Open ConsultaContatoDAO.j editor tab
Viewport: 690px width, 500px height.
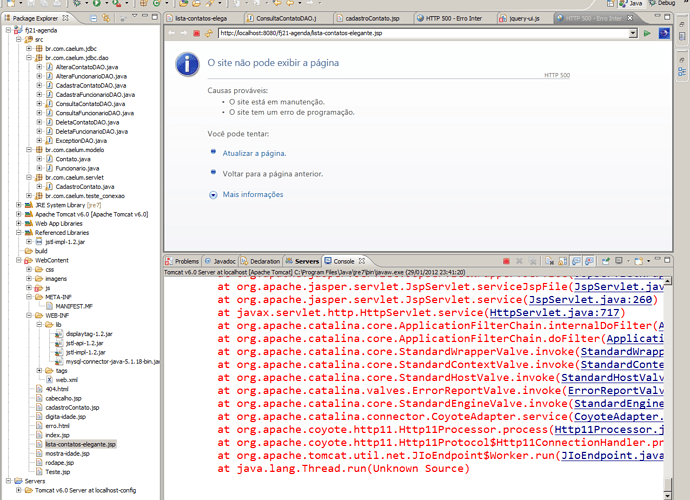click(286, 18)
